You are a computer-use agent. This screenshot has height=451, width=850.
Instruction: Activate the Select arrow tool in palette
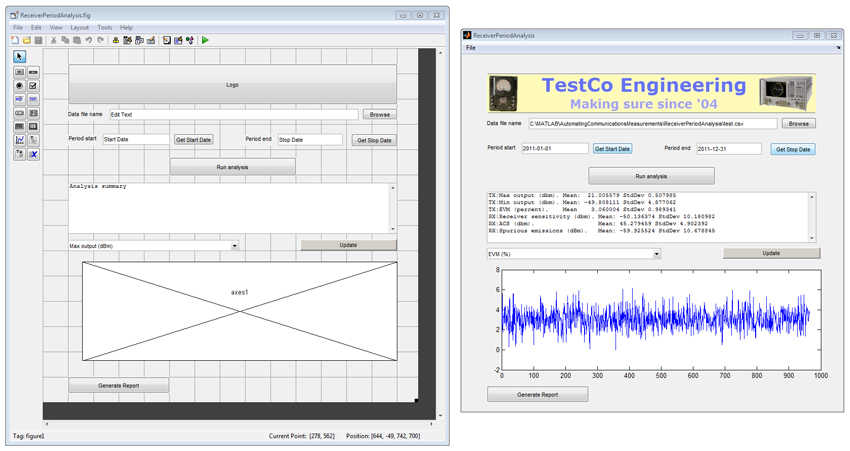19,57
